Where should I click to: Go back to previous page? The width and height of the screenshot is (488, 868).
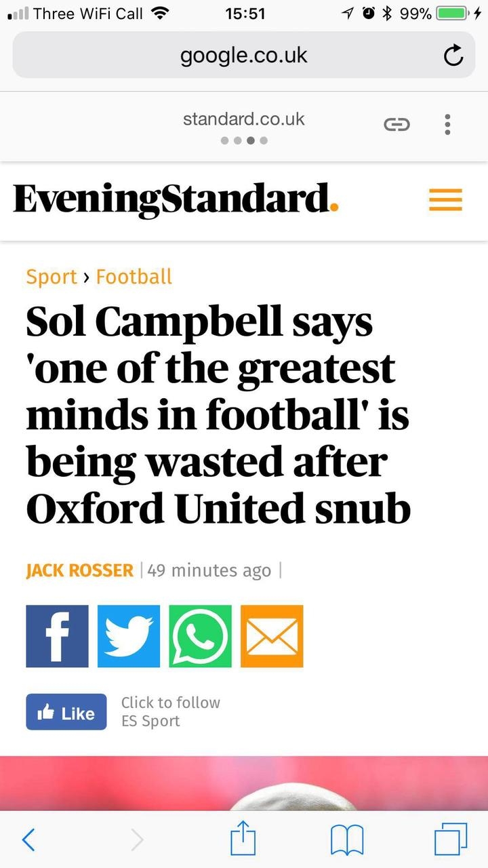click(28, 840)
